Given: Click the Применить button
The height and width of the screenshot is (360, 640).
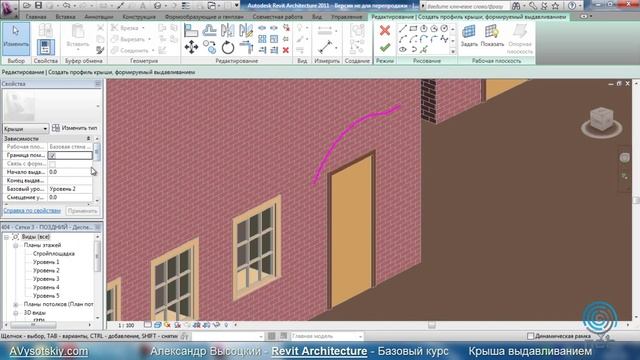Looking at the screenshot, I should (x=82, y=211).
